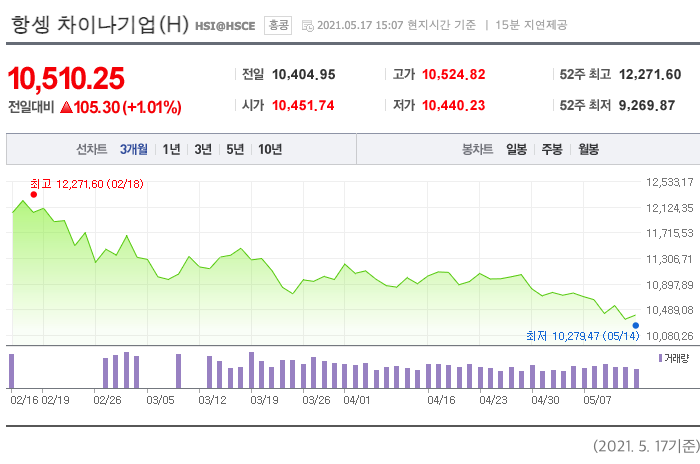Click the current price 10,510.25
This screenshot has width=700, height=464.
[66, 78]
